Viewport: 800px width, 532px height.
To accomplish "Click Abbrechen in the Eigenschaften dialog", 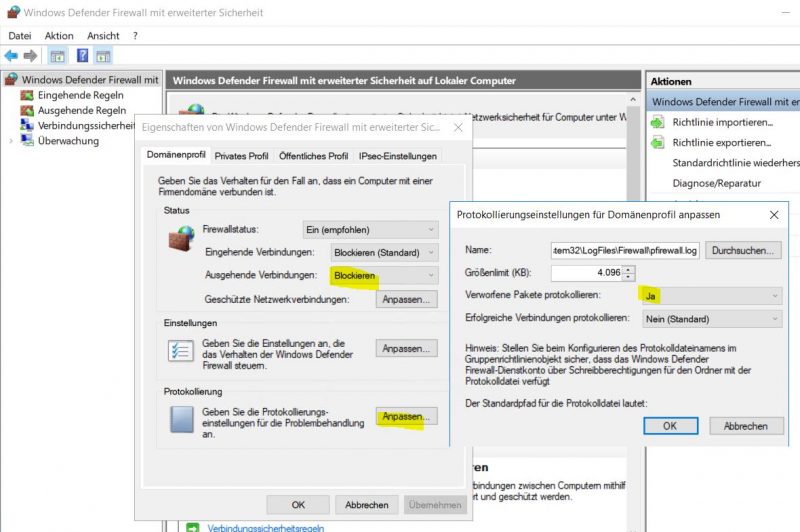I will coord(366,504).
